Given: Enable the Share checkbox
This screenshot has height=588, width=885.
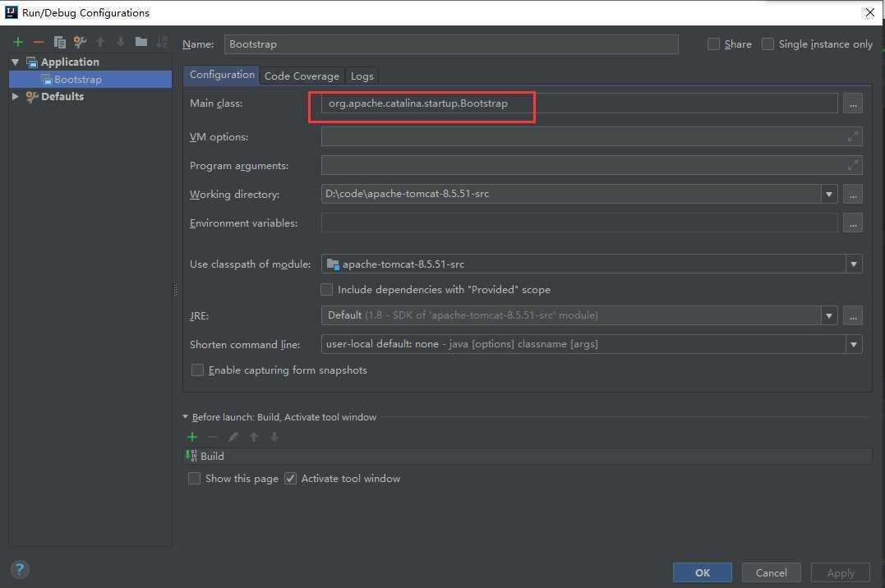Looking at the screenshot, I should pyautogui.click(x=713, y=44).
